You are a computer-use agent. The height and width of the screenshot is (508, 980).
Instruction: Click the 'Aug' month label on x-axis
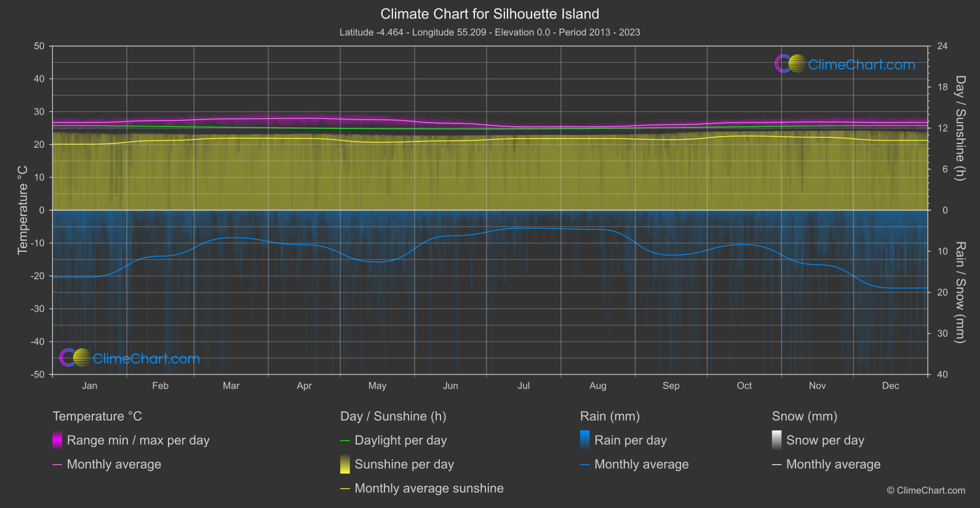point(598,385)
